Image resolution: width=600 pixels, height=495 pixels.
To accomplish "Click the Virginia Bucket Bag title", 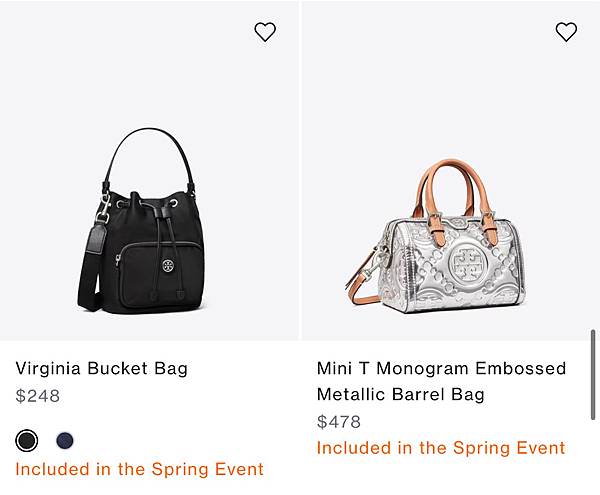I will tap(101, 368).
